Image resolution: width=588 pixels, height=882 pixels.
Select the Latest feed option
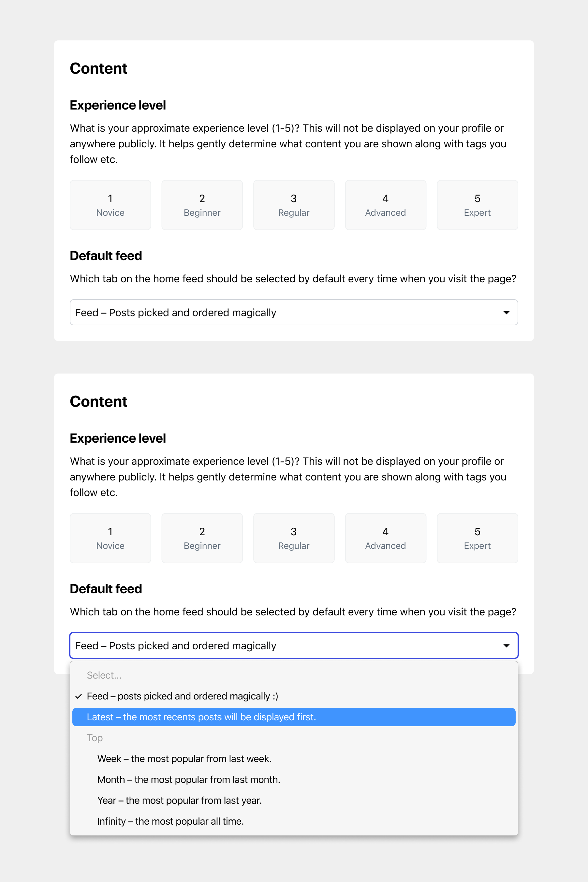pyautogui.click(x=294, y=717)
